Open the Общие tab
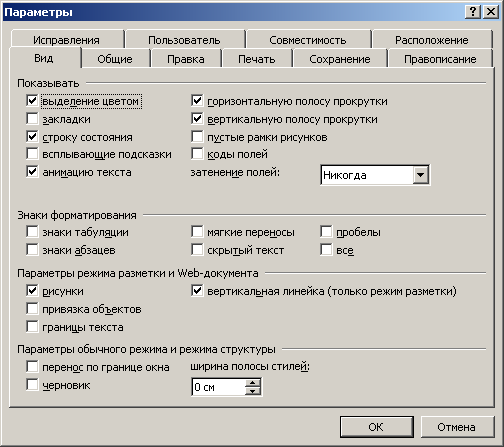Viewport: 504px width, 447px height. pos(115,59)
